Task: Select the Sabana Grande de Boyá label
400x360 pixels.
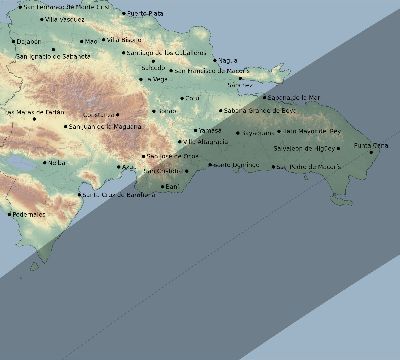Action: (260, 110)
